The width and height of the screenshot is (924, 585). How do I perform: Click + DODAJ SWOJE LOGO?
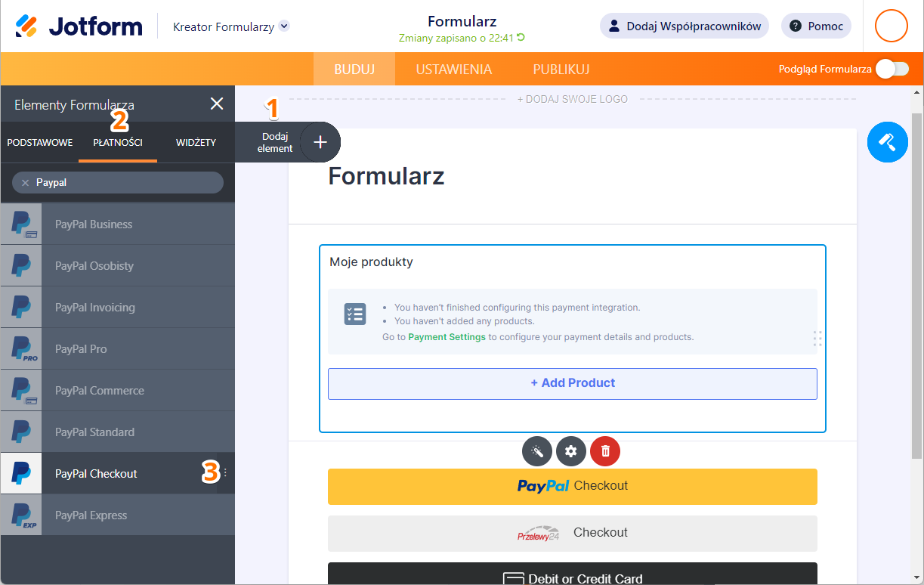(572, 99)
